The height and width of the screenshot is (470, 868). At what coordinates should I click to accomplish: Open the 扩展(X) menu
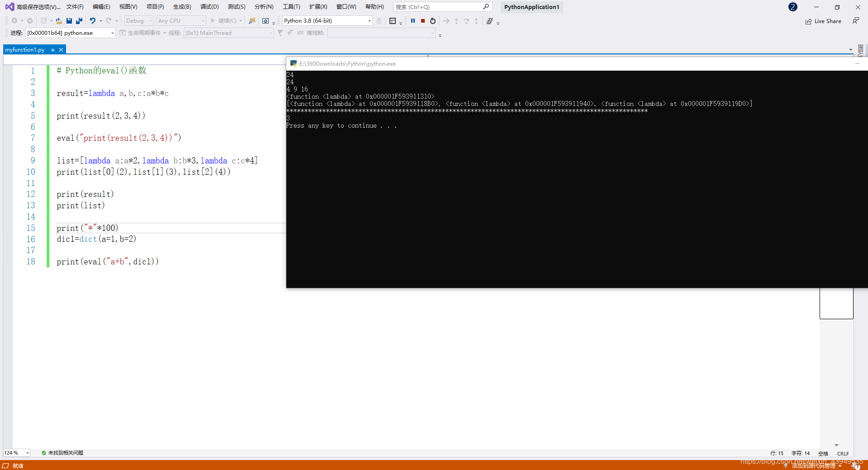318,7
